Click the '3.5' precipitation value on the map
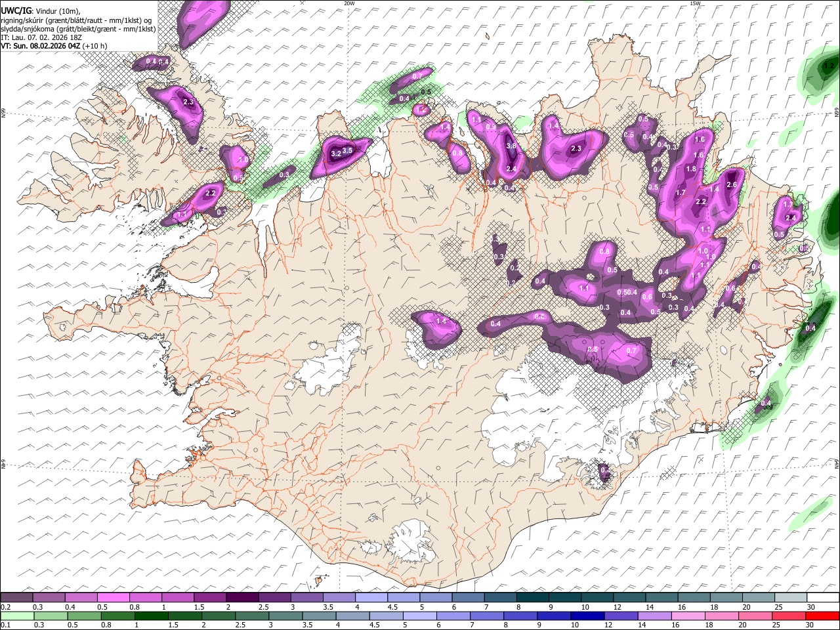Viewport: 840px width, 630px height. click(x=348, y=150)
